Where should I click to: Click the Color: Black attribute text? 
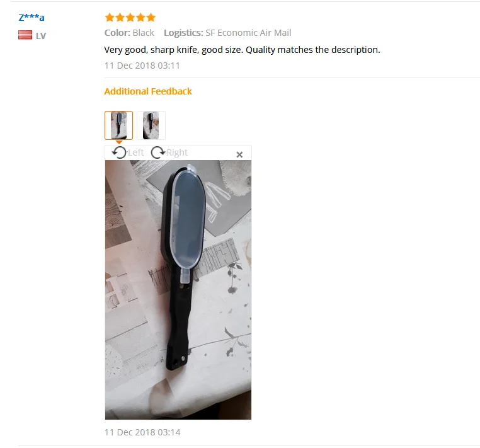129,33
